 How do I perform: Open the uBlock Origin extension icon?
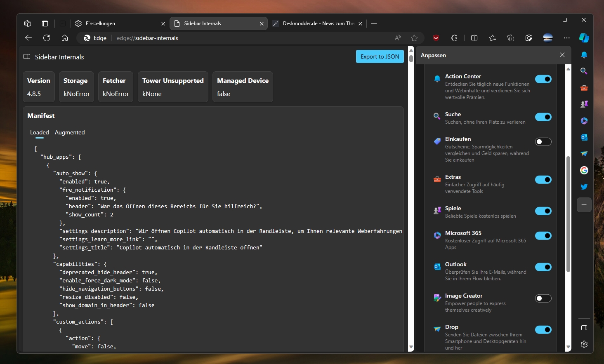[436, 38]
